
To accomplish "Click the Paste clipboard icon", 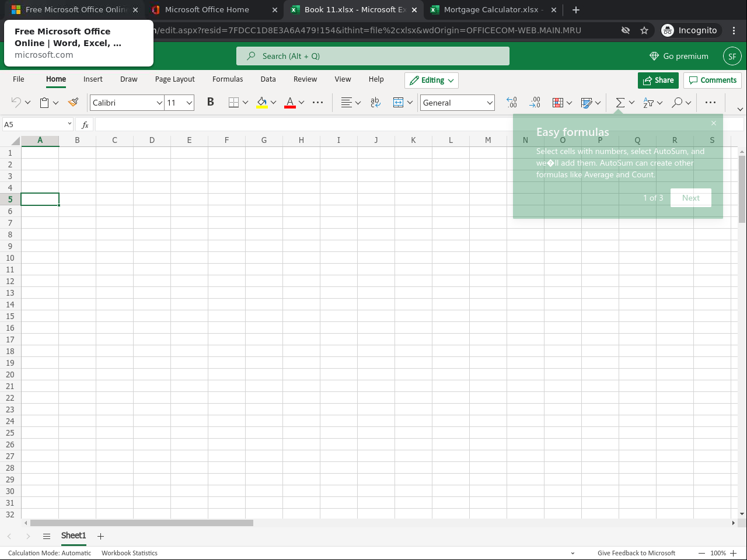I will point(44,103).
